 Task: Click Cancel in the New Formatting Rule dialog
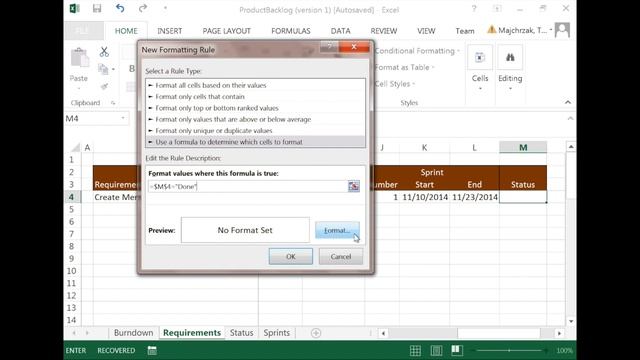[341, 256]
